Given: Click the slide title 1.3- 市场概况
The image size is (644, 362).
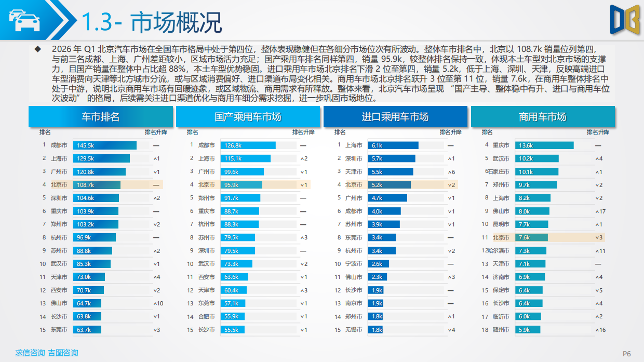Looking at the screenshot, I should 152,22.
